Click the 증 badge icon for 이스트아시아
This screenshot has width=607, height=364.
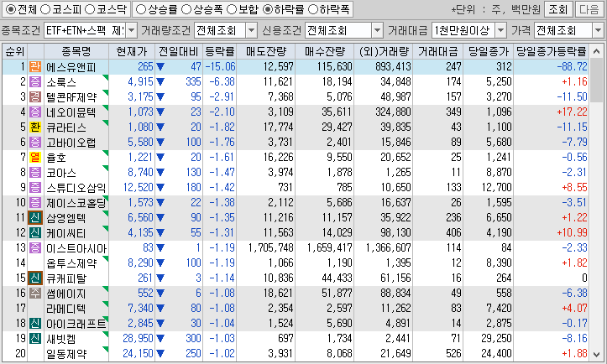pyautogui.click(x=35, y=247)
